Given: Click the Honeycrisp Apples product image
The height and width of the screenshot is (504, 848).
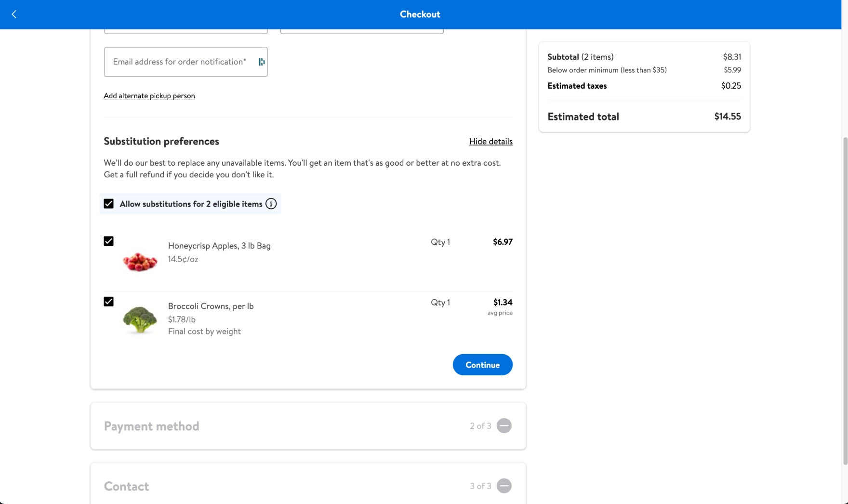Looking at the screenshot, I should [140, 261].
